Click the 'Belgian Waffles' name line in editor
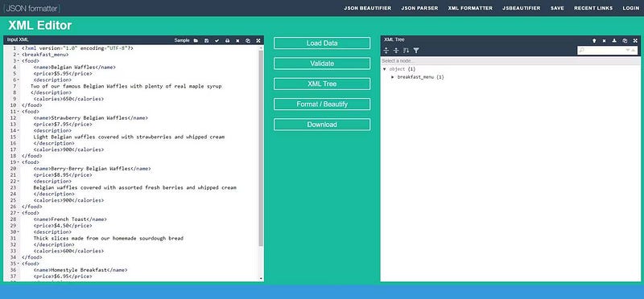This screenshot has width=644, height=299. tap(75, 68)
